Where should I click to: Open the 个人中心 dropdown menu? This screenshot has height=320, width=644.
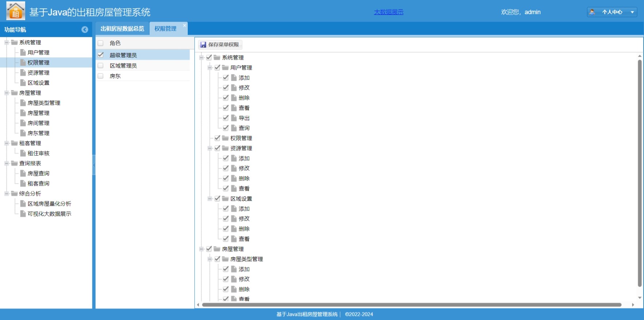(x=612, y=12)
